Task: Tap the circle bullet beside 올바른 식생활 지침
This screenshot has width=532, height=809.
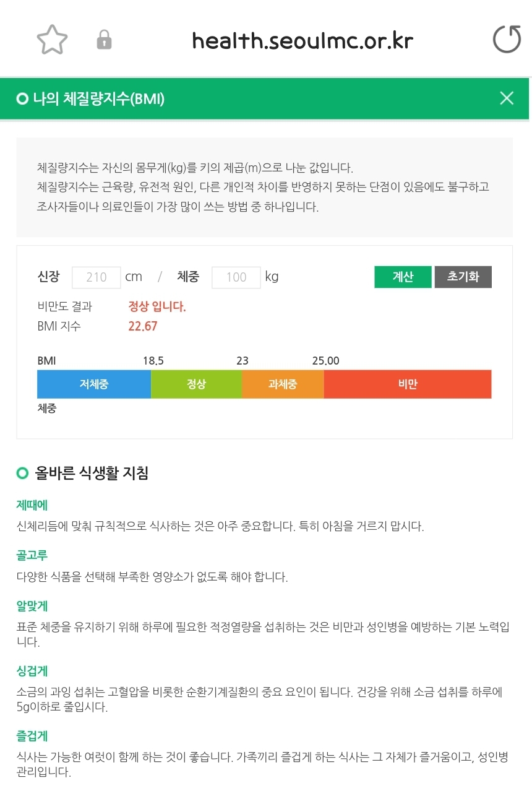Action: (x=23, y=474)
